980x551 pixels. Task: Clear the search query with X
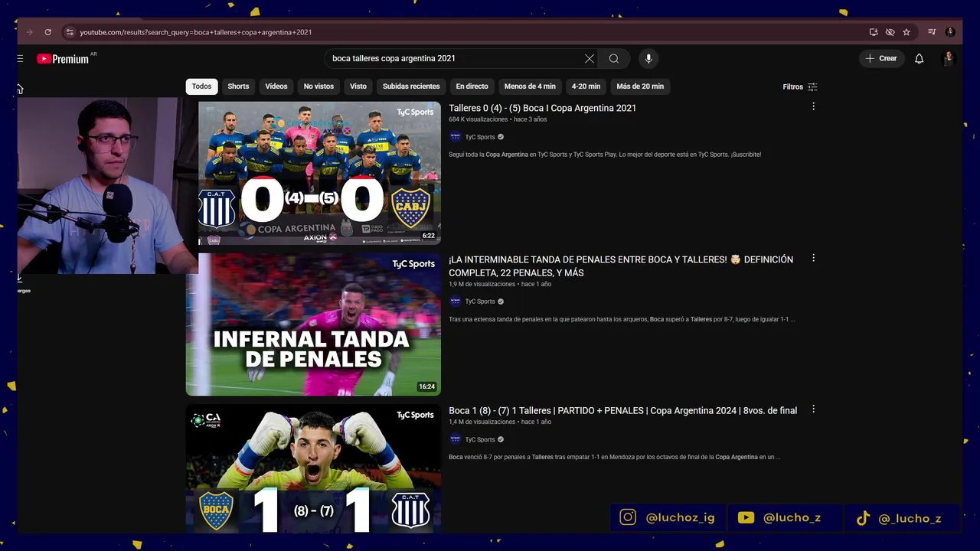pos(590,58)
